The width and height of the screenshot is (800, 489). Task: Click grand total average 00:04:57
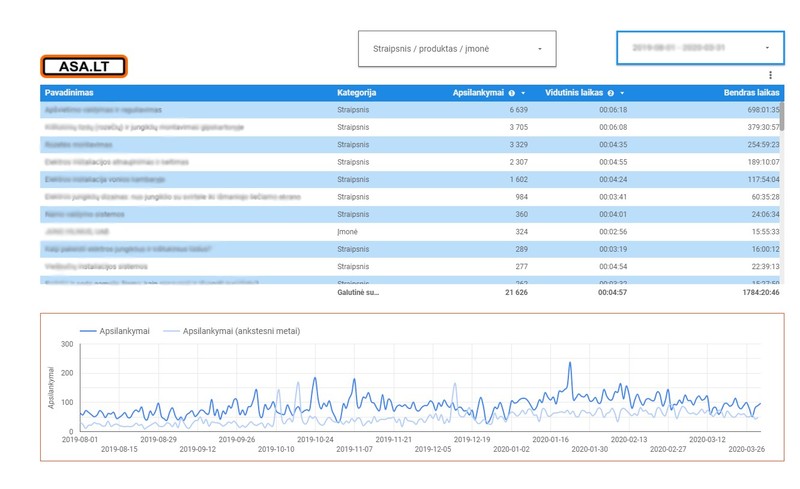tap(613, 292)
